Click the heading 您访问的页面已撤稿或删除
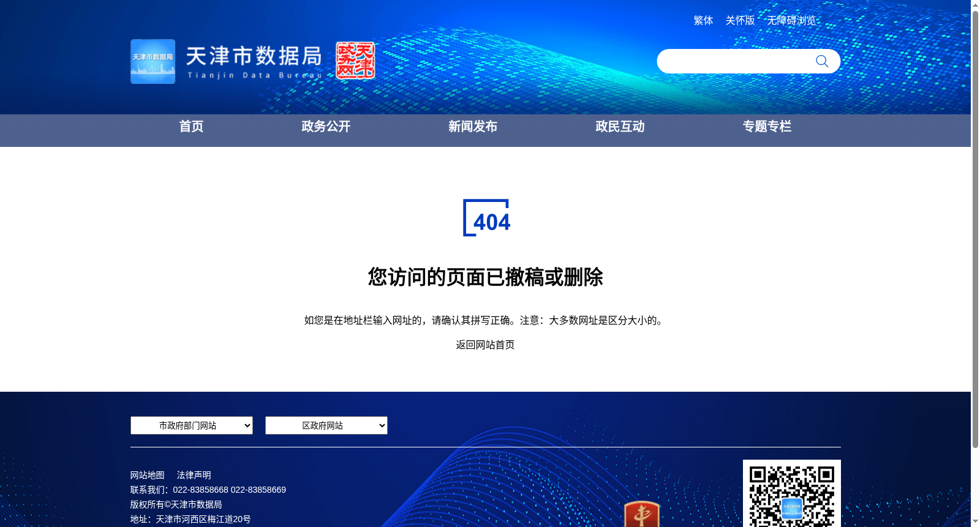The image size is (980, 527). 485,277
